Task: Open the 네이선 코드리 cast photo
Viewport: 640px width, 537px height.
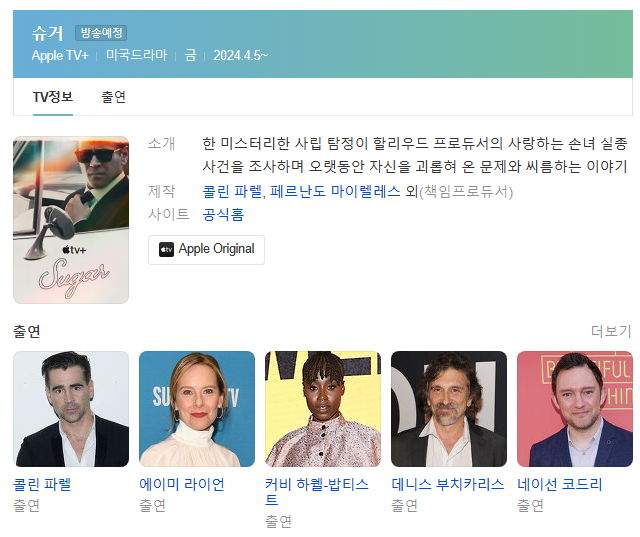Action: pos(575,408)
